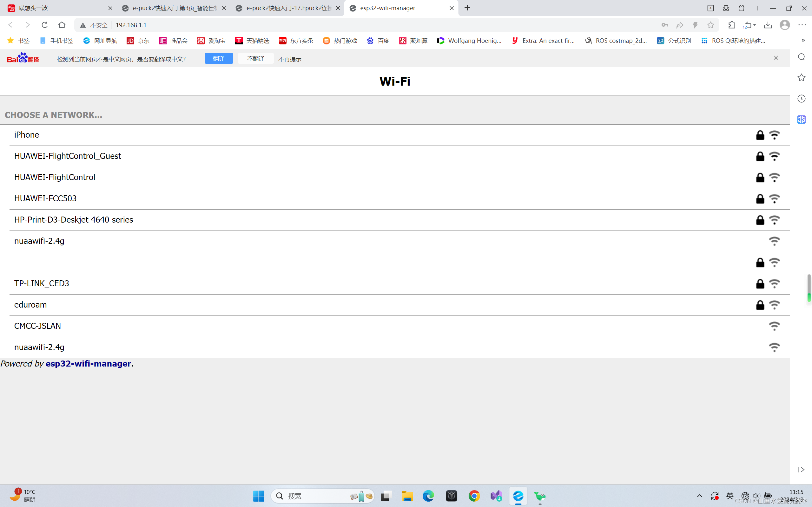This screenshot has height=507, width=812.
Task: Select the HUAWEI-FlightControl network
Action: pos(399,177)
